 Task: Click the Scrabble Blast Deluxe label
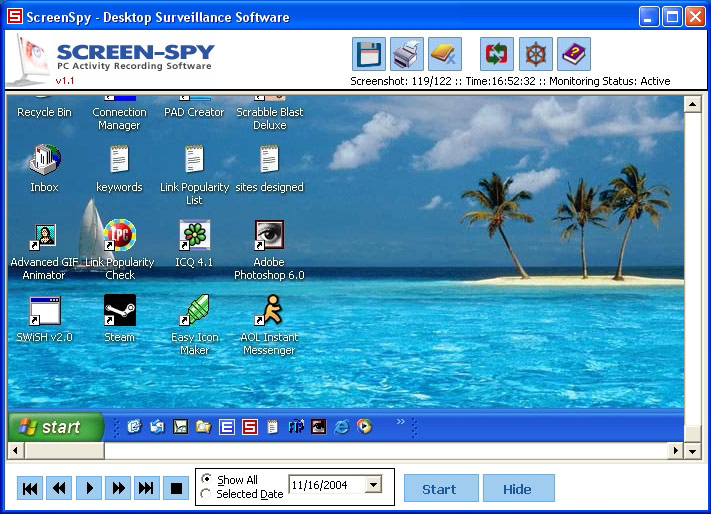pyautogui.click(x=269, y=118)
